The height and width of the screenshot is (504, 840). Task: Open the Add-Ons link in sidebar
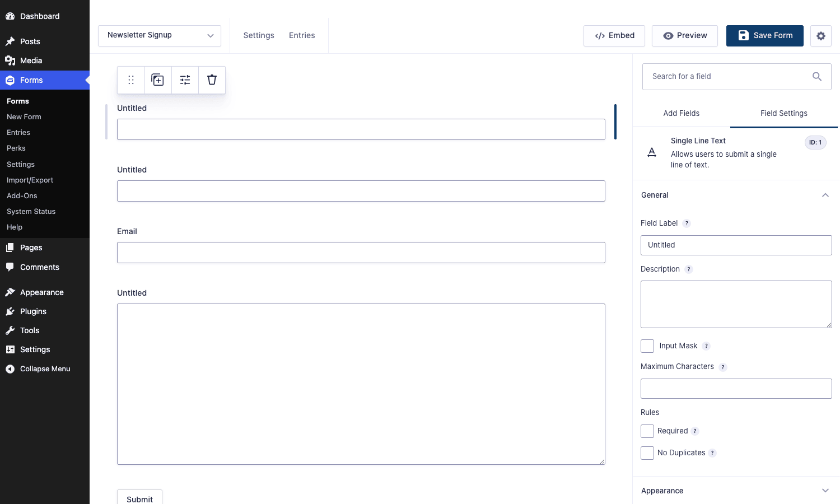[22, 196]
